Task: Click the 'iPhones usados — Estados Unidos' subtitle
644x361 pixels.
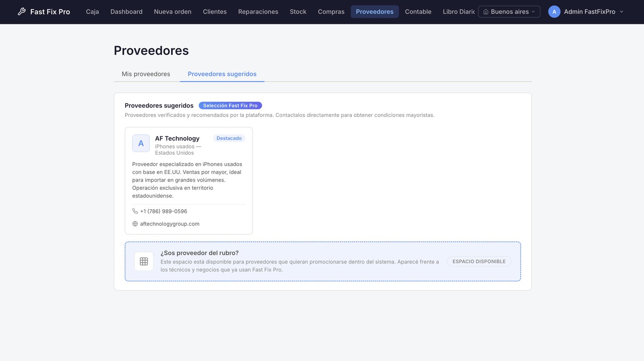Action: click(x=178, y=149)
